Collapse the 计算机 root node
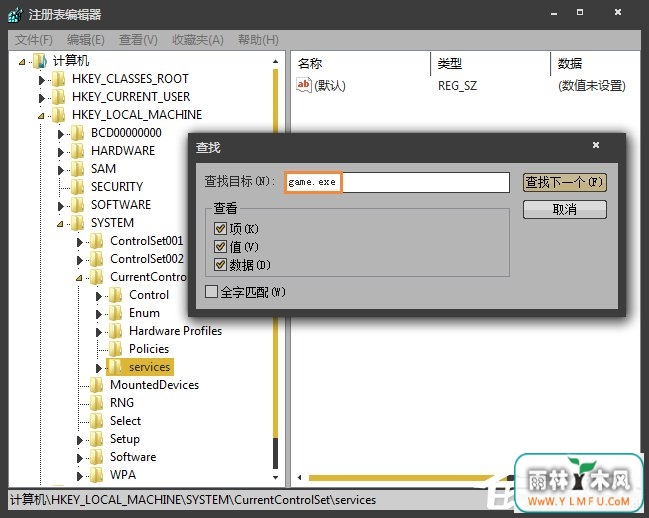Screen dimensions: 649x518 click(22, 62)
